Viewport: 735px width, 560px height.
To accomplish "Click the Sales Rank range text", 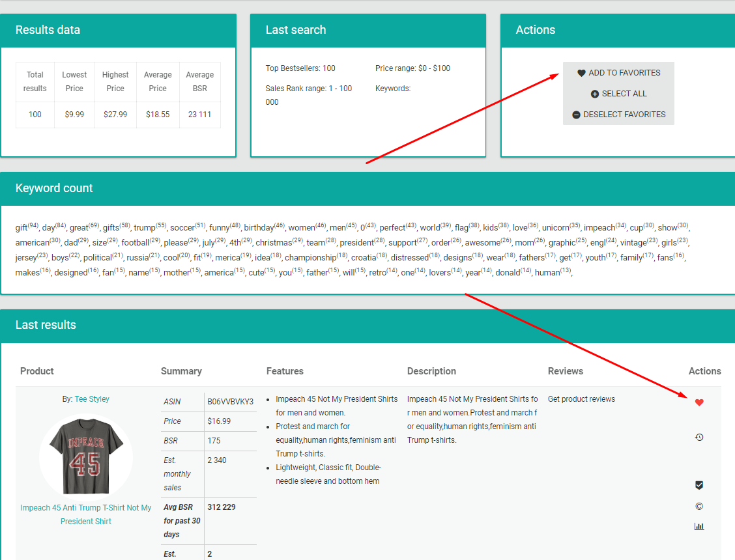I will coord(308,95).
